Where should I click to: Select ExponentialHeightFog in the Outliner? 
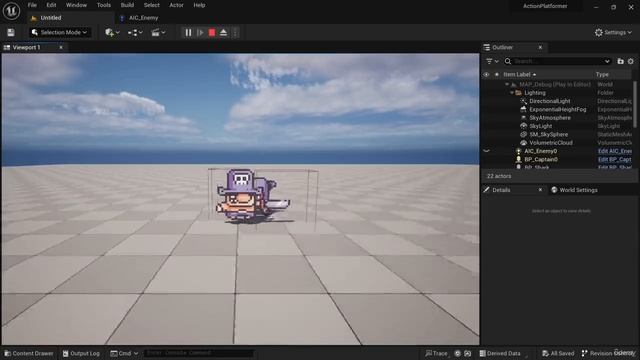(x=558, y=109)
